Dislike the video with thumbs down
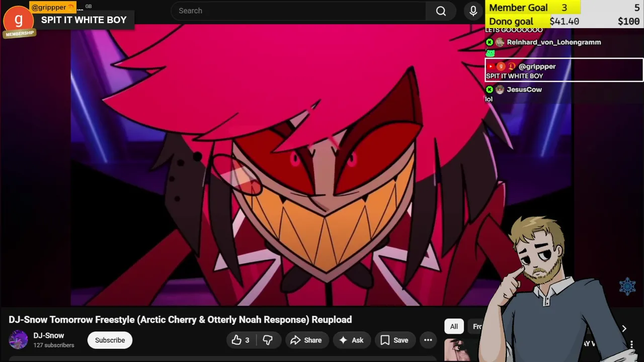The image size is (644, 362). click(268, 340)
